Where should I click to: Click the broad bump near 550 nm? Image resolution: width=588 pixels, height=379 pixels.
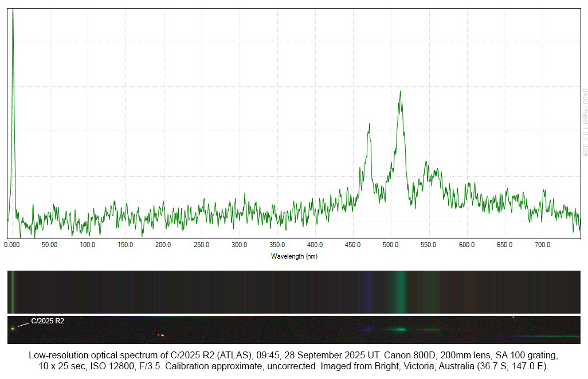427,166
